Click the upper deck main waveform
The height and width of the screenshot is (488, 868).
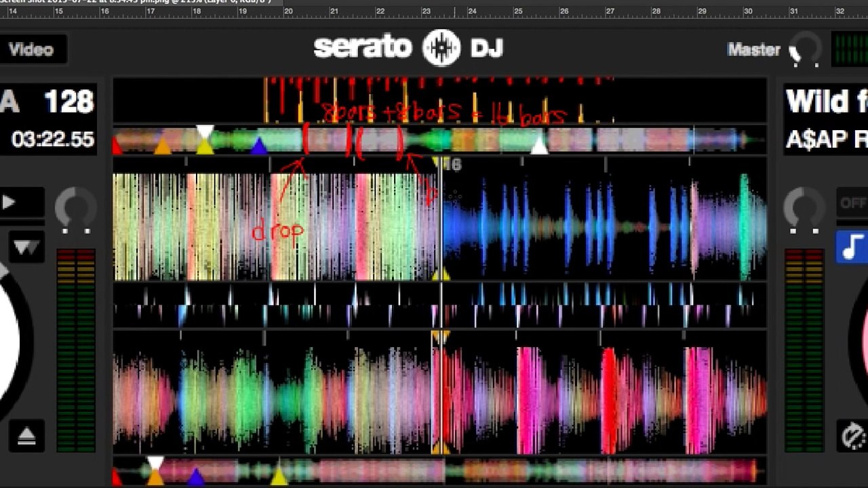coord(439,226)
